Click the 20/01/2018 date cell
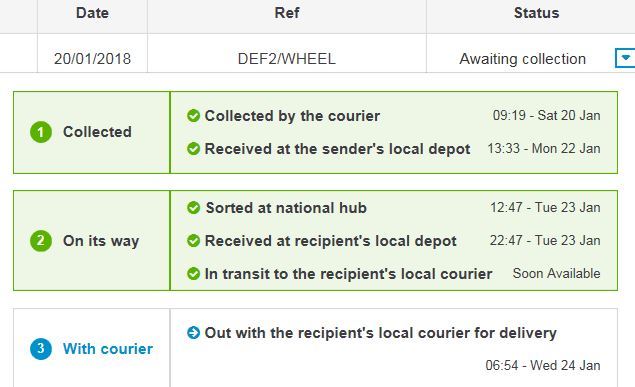Viewport: 635px width, 387px height. pos(92,59)
